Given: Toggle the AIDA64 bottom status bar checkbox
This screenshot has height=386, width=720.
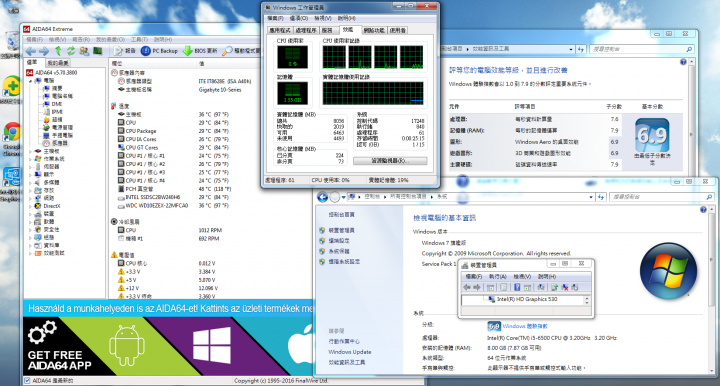Looking at the screenshot, I should click(x=27, y=380).
